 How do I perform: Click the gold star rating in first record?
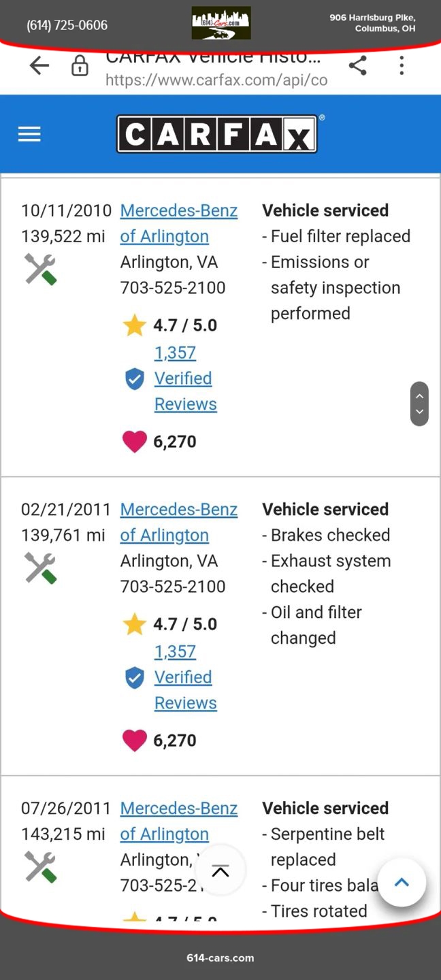[x=135, y=325]
